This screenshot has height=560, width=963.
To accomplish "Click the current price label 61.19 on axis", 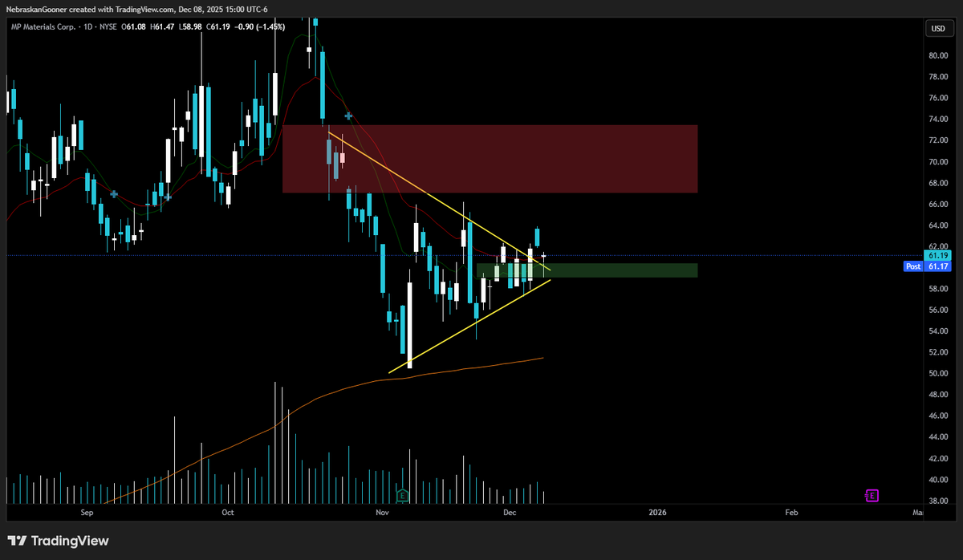I will [937, 255].
